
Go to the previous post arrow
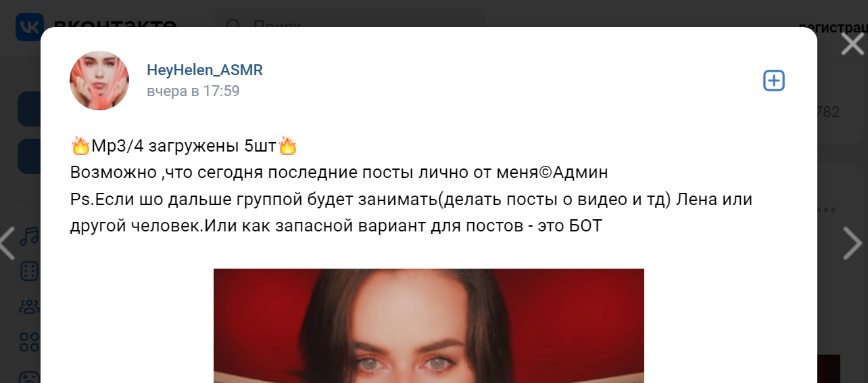tap(7, 244)
